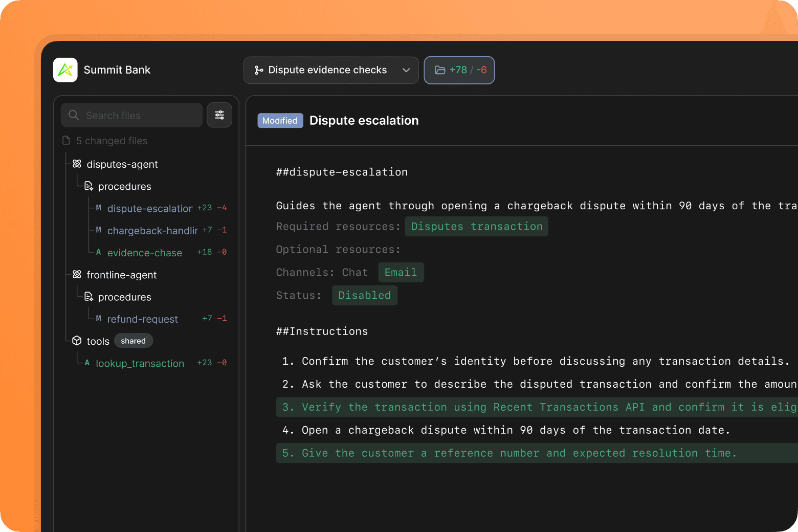The width and height of the screenshot is (798, 532).
Task: Open the dispute-escalation file
Action: pyautogui.click(x=149, y=208)
